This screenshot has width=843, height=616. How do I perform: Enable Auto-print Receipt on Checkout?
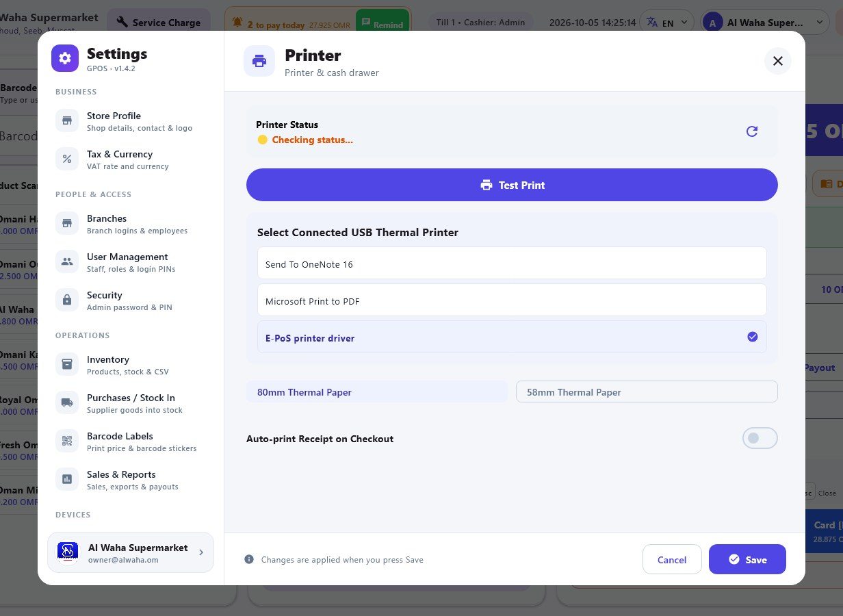click(760, 438)
